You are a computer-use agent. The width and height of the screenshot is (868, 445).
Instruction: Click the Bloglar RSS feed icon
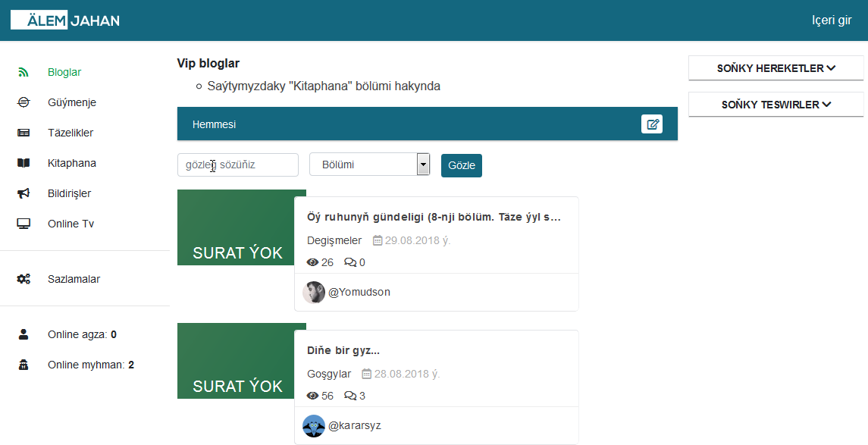tap(24, 72)
